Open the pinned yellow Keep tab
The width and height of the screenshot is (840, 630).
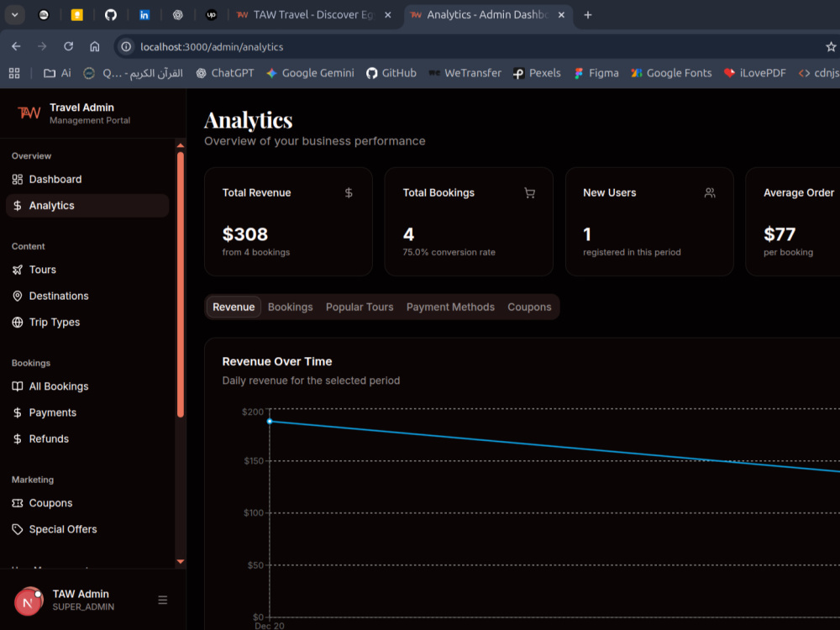(x=77, y=15)
